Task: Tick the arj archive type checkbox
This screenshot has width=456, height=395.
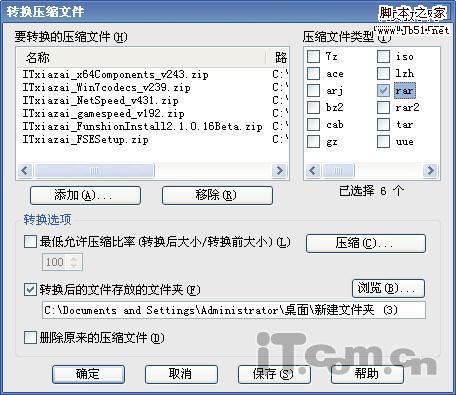Action: pos(313,90)
